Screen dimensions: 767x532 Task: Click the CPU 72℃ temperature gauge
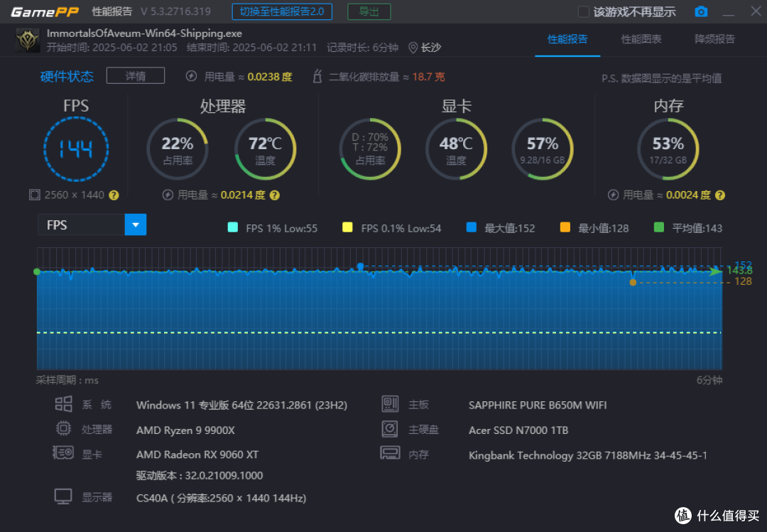coord(265,148)
